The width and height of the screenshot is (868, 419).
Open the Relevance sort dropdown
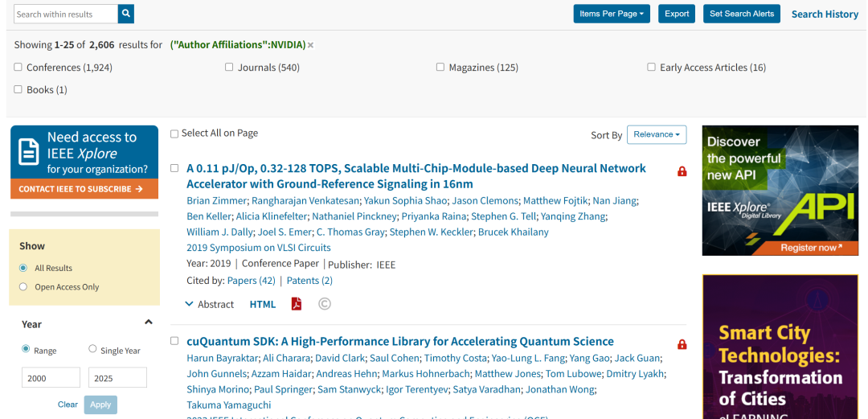pos(657,134)
